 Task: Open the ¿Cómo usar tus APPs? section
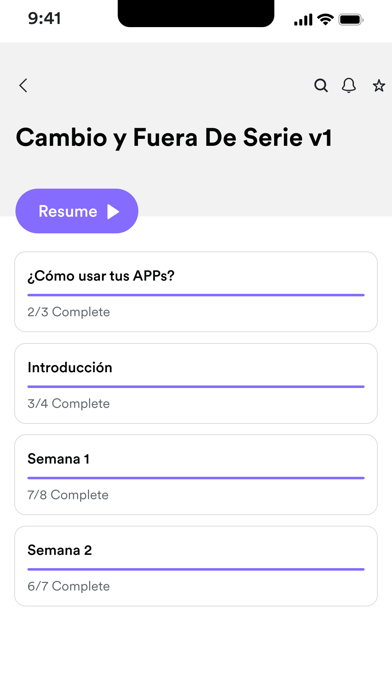(196, 292)
